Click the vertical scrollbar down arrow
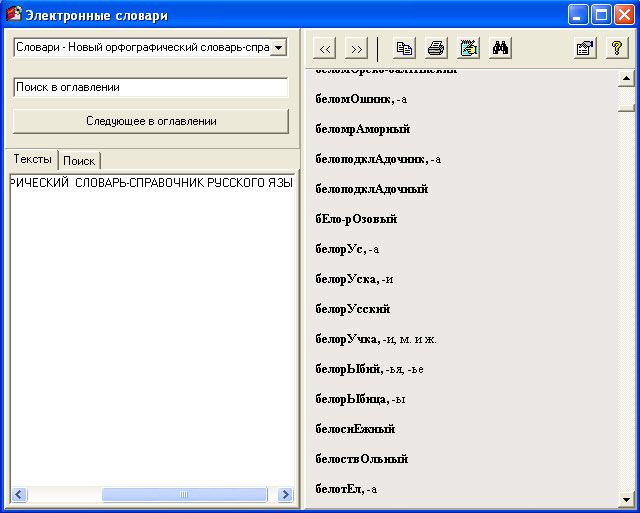This screenshot has height=513, width=640. coord(627,499)
